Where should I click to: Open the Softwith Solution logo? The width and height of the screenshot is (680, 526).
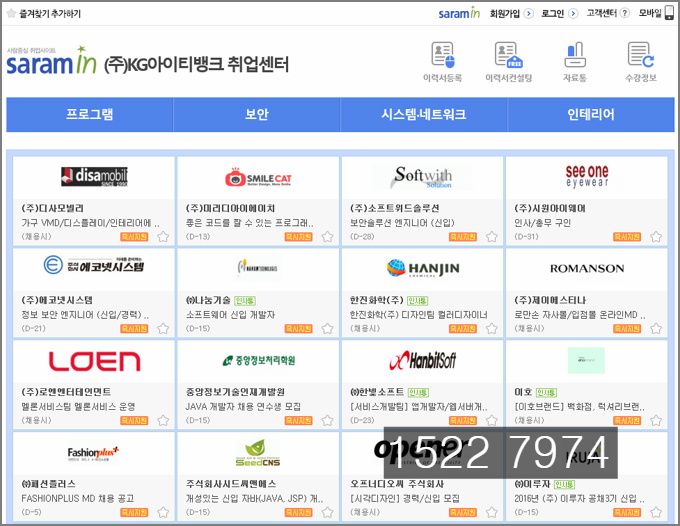pos(423,177)
